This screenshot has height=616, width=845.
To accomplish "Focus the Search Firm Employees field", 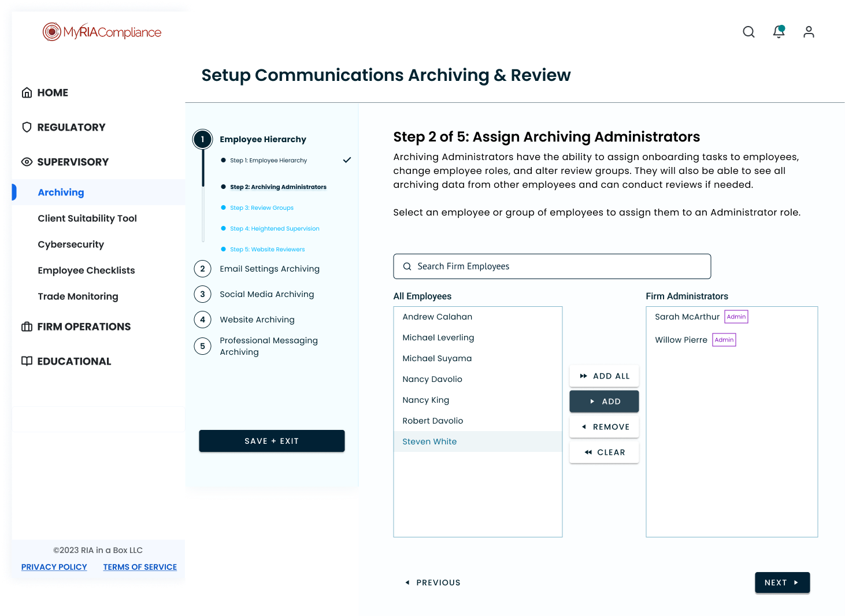I will (x=552, y=266).
